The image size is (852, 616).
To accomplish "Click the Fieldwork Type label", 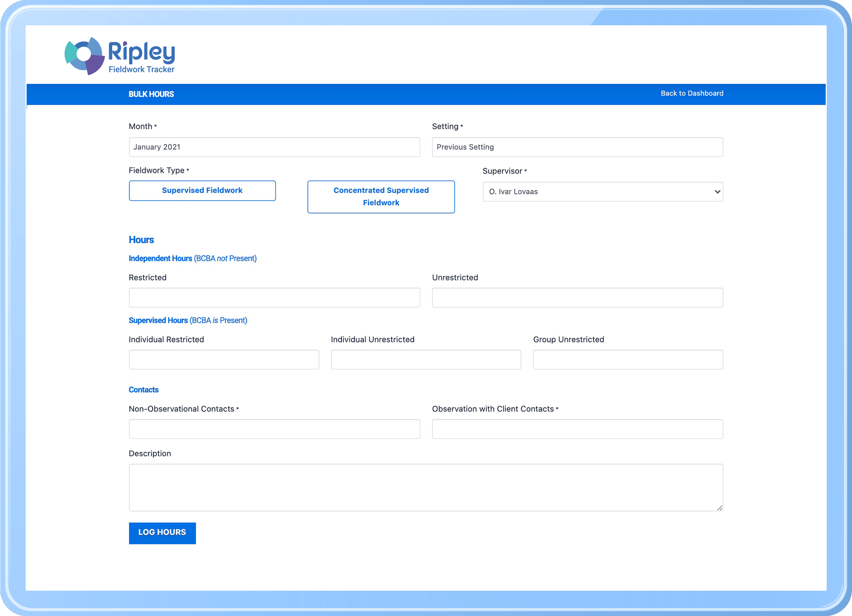I will click(x=158, y=170).
